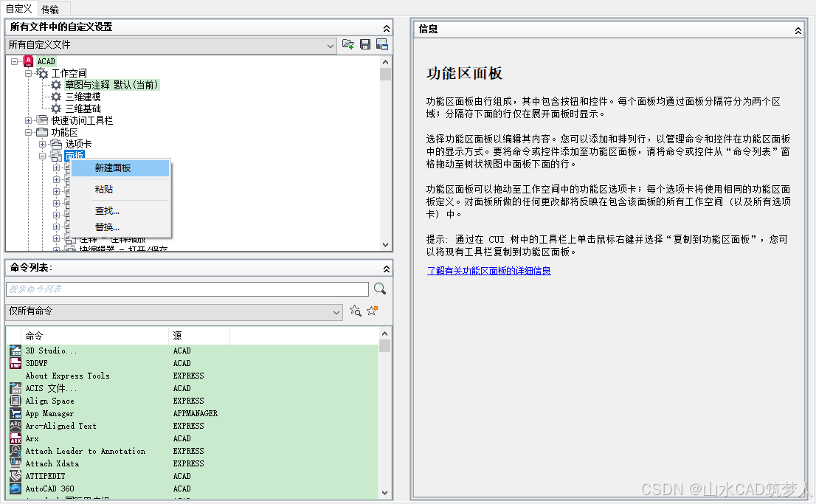Click the 工作空间 gear icon

[43, 73]
